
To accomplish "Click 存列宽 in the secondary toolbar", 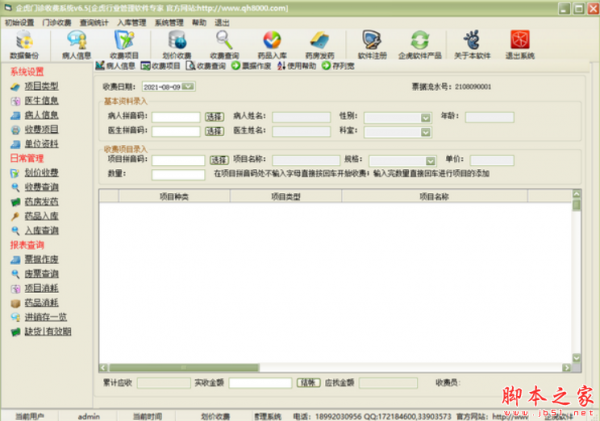I will pos(338,66).
